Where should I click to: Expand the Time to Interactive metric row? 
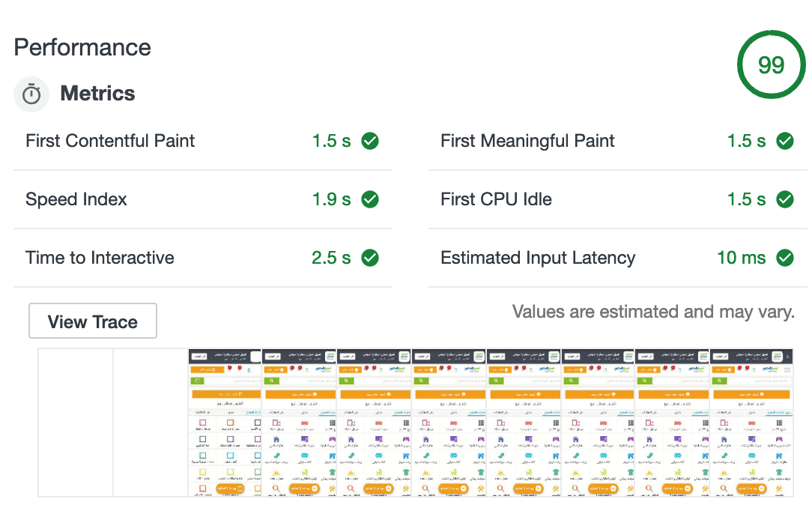click(100, 258)
